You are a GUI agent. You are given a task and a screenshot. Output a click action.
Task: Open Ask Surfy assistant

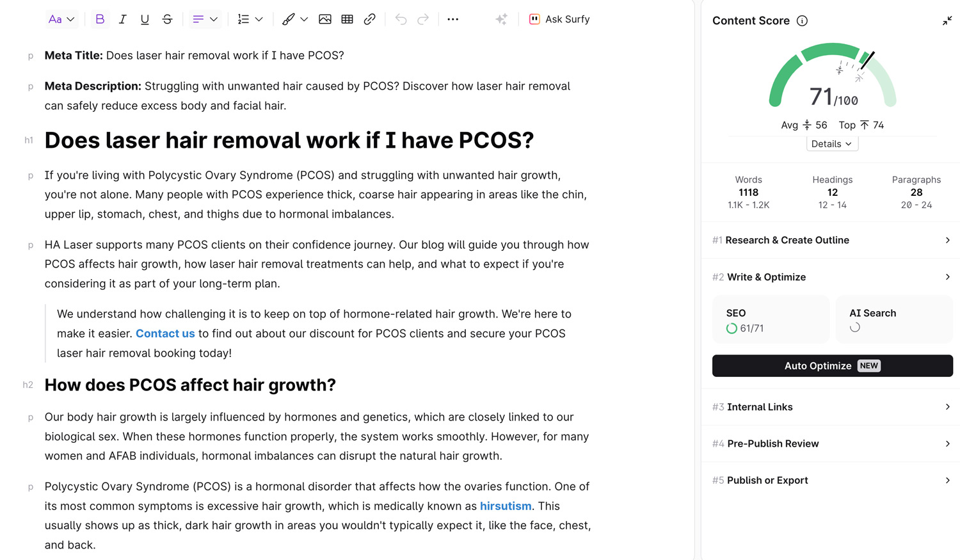[559, 19]
